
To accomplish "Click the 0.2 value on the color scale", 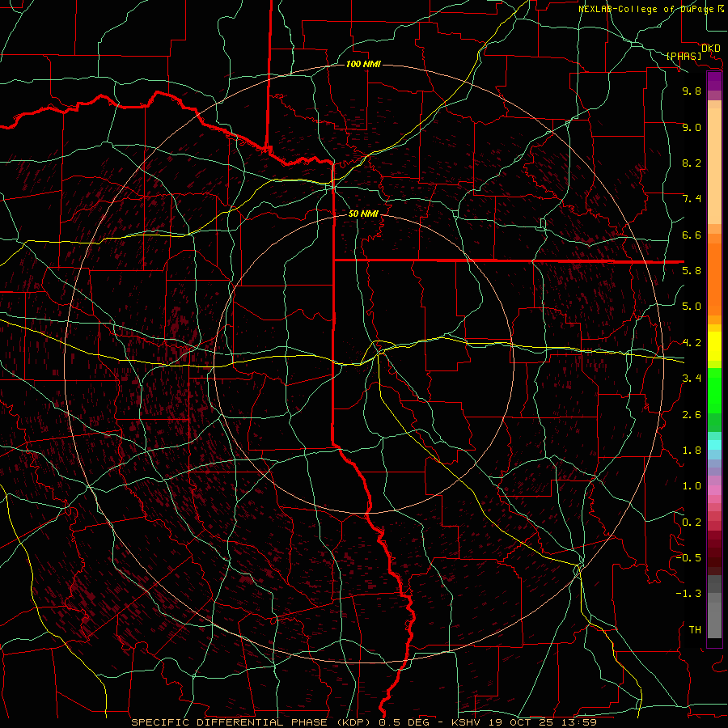I will point(692,523).
